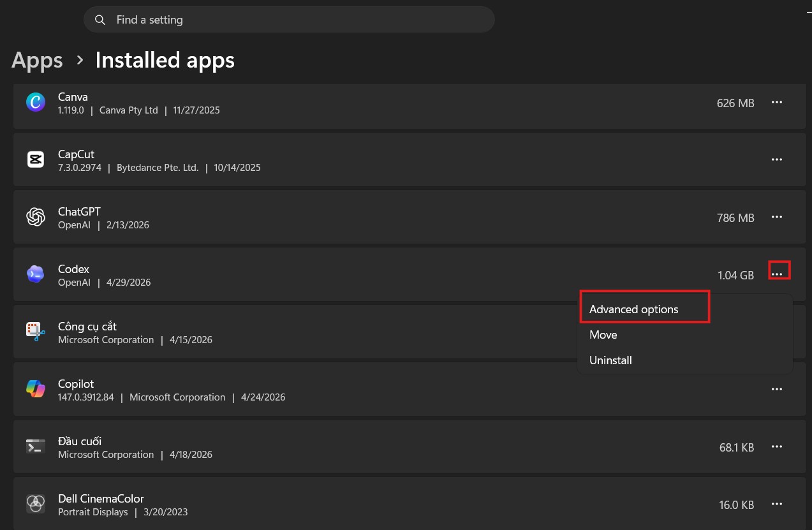Open the more options menu for Canva
The image size is (812, 530).
coord(777,102)
